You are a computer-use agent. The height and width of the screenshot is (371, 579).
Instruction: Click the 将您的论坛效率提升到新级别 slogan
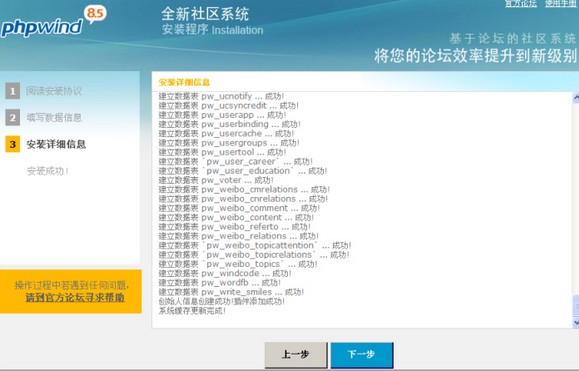pos(476,56)
